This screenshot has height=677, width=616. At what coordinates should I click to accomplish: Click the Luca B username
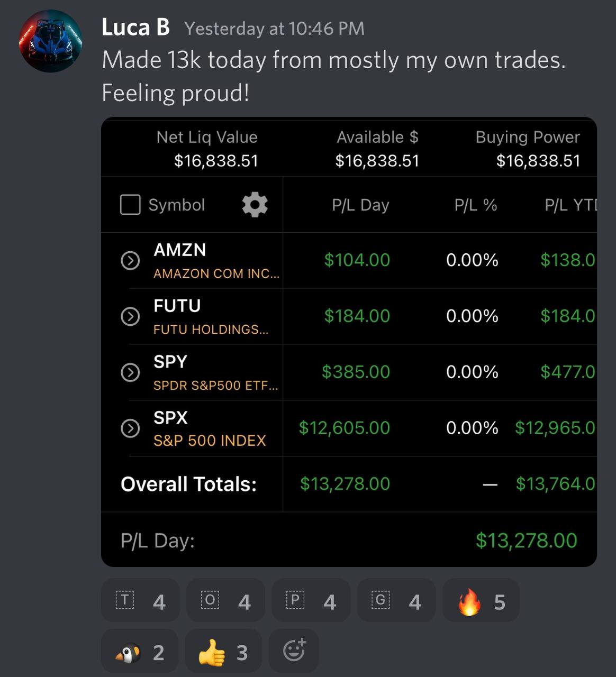[x=135, y=28]
